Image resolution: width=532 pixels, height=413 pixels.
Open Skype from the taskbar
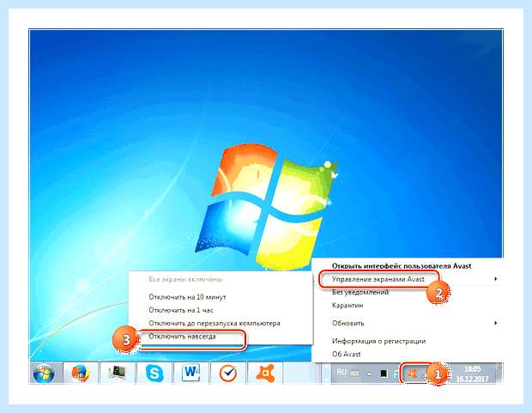coord(154,373)
